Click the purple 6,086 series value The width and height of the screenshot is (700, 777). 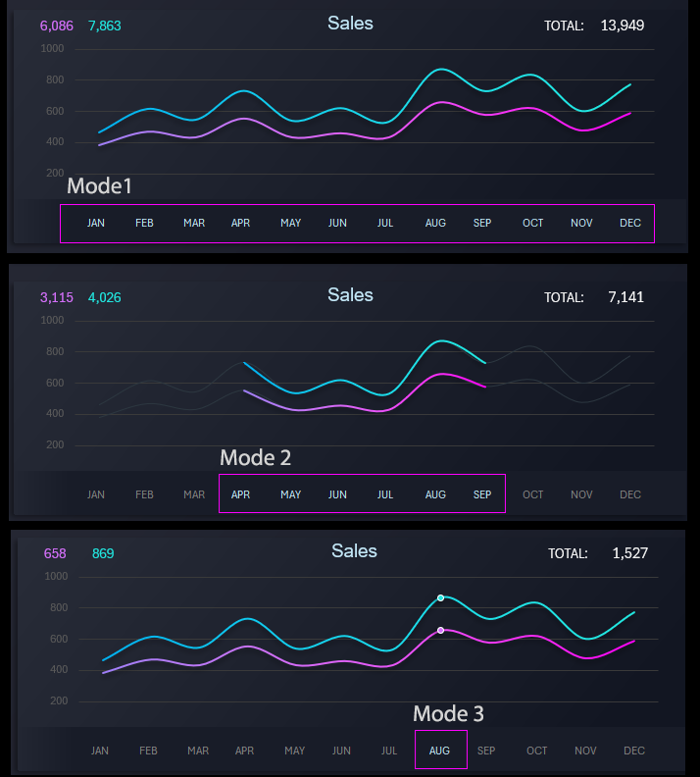[x=57, y=26]
